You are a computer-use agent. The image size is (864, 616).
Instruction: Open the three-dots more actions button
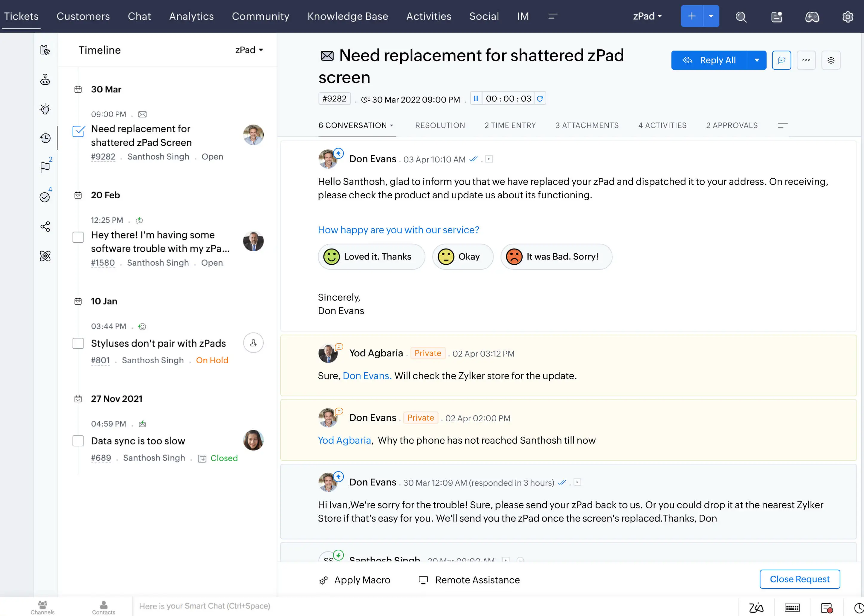click(806, 60)
